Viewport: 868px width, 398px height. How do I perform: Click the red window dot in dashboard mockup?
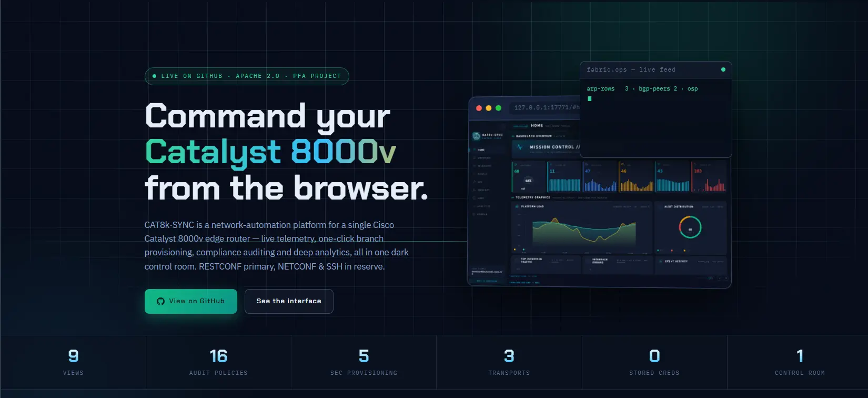coord(479,108)
